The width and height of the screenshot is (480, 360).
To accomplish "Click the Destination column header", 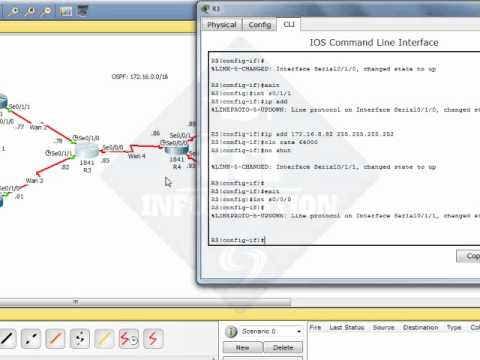I will tap(420, 327).
